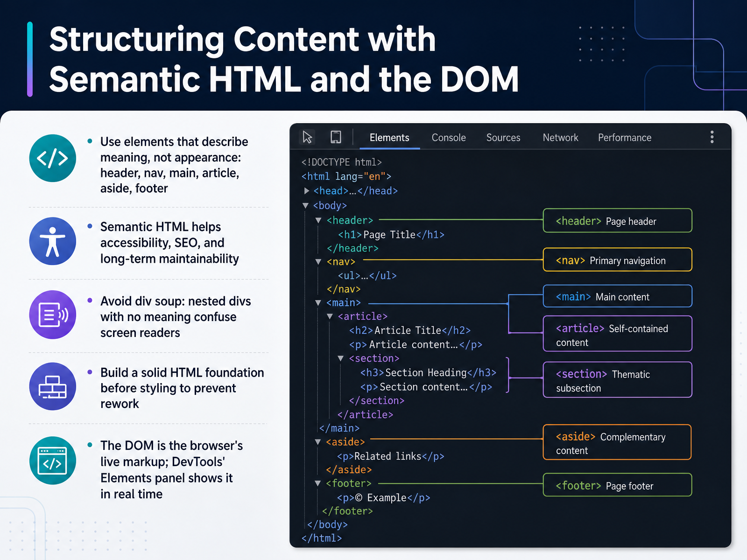Screen dimensions: 747x560
Task: Collapse the main node arrow
Action: [318, 303]
